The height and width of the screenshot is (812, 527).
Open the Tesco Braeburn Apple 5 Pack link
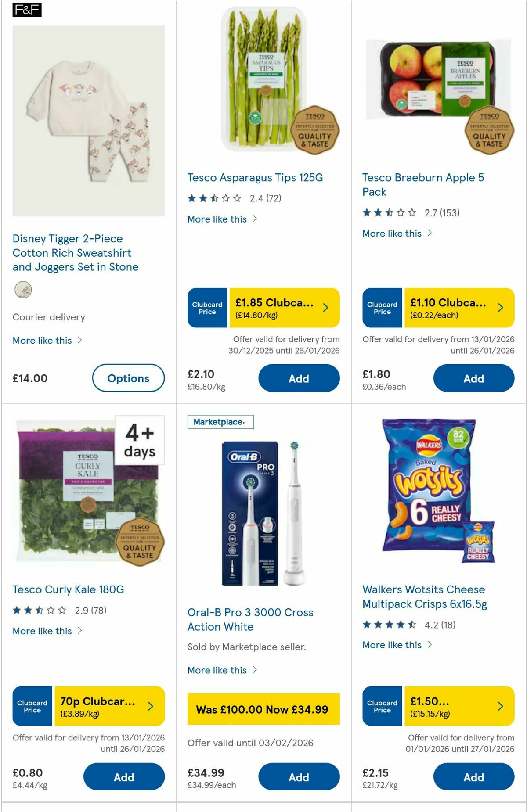423,185
